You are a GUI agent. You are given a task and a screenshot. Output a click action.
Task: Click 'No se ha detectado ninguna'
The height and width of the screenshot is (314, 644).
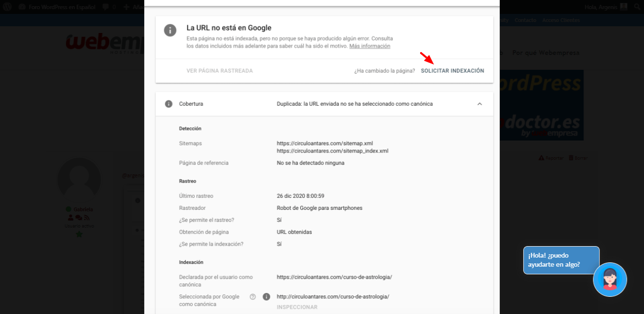(x=310, y=163)
